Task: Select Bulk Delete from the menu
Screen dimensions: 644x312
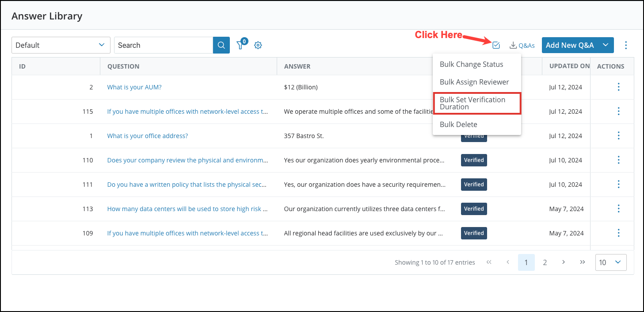Action: coord(458,124)
